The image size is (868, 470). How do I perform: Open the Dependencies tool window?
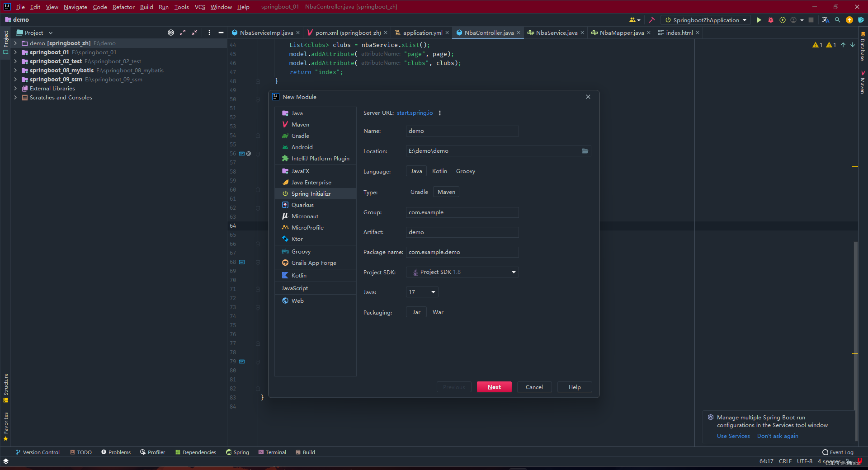(x=196, y=452)
